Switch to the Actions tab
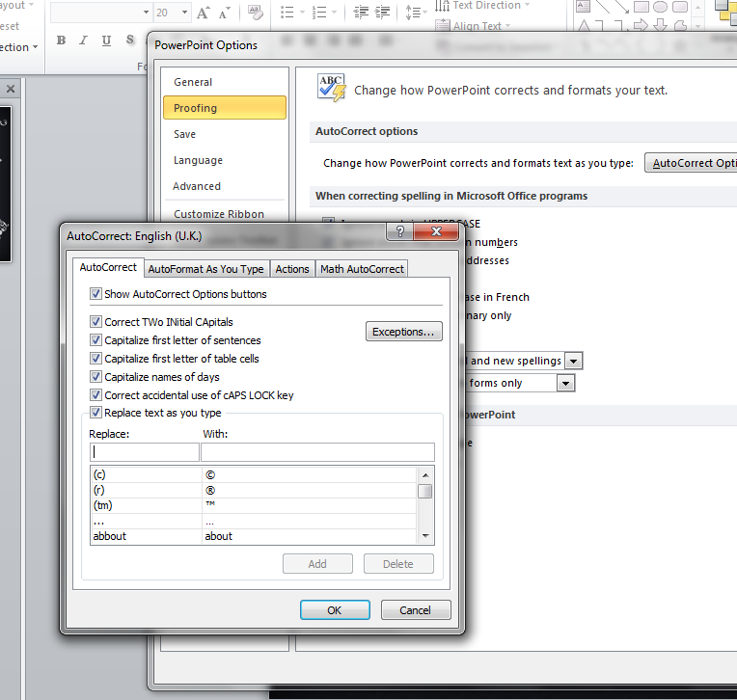Viewport: 737px width, 700px height. pos(292,269)
